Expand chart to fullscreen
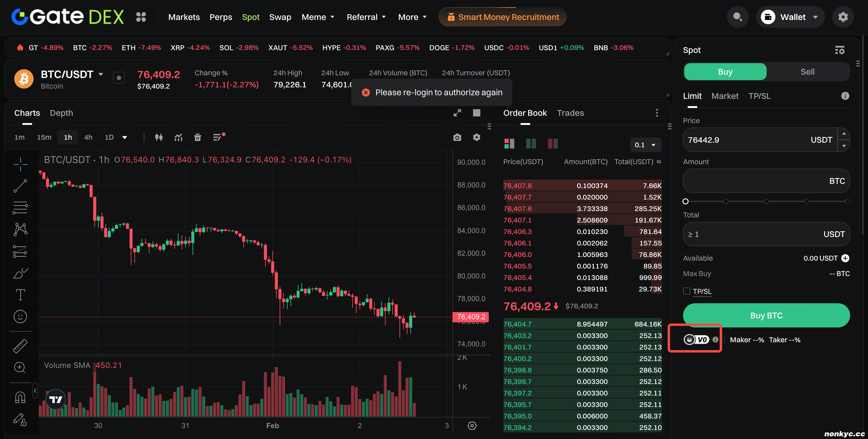 (457, 113)
